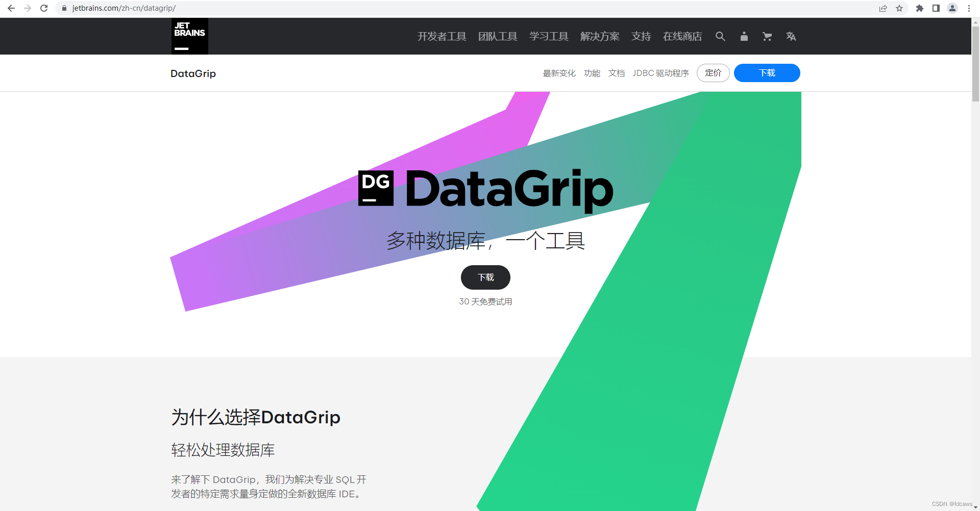
Task: Click the DG DataGrip logo icon
Action: (376, 188)
